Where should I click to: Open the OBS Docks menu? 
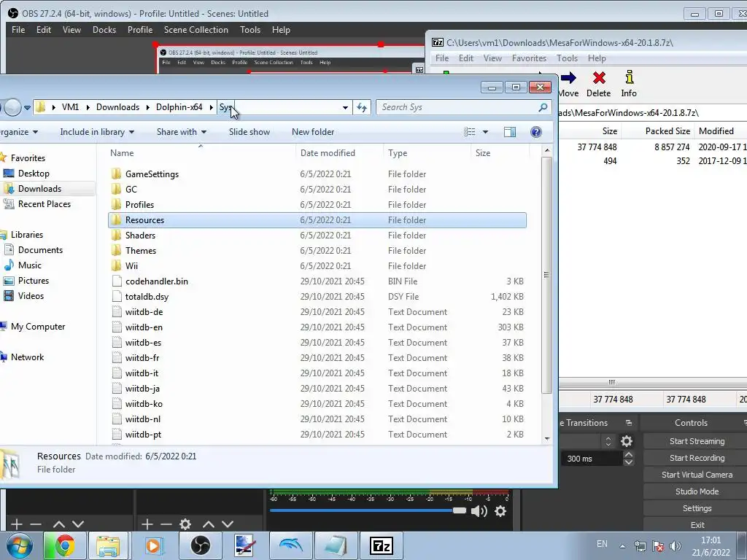click(104, 29)
